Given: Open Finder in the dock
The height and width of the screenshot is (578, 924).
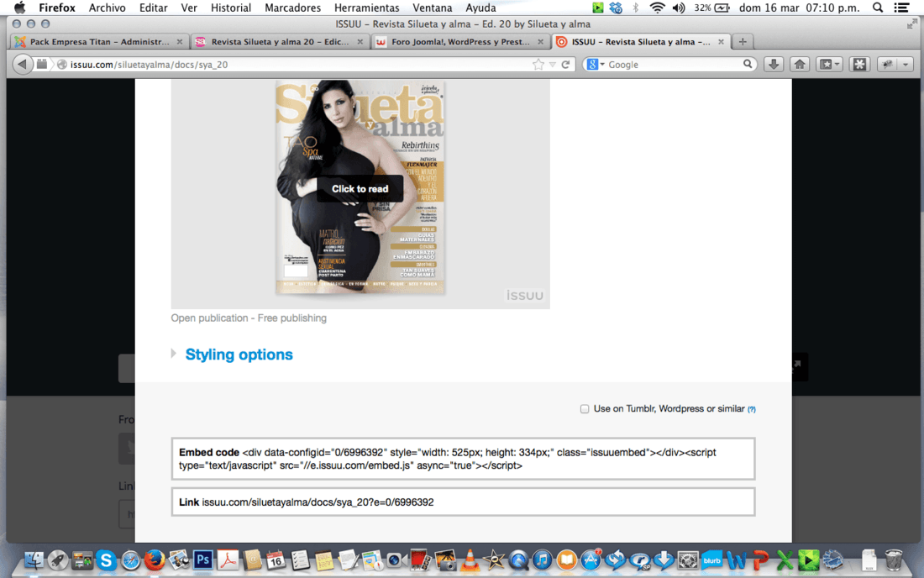Looking at the screenshot, I should pyautogui.click(x=34, y=560).
